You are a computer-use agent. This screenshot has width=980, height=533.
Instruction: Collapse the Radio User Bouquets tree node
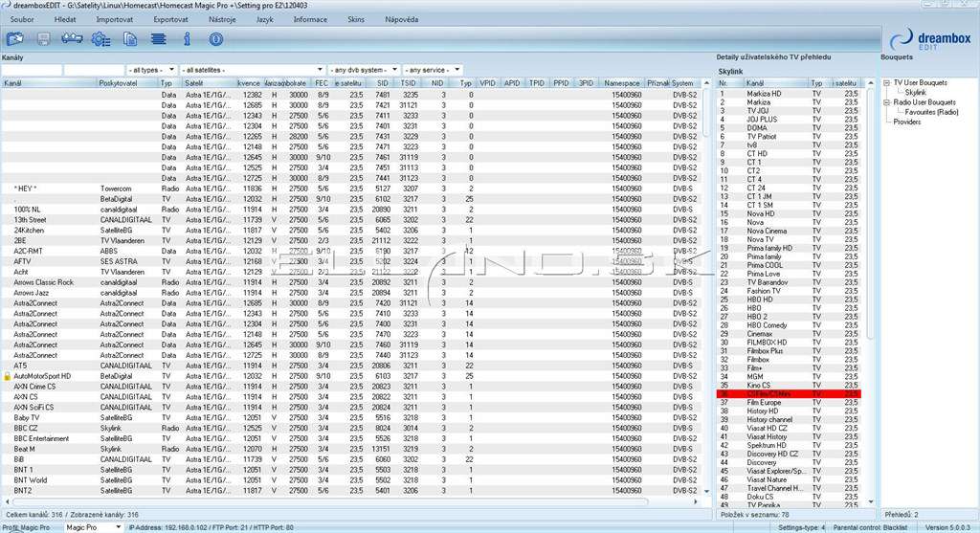coord(887,101)
